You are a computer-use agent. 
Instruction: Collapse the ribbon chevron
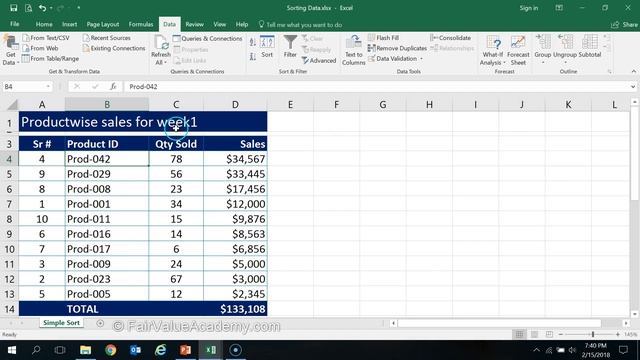pos(633,71)
